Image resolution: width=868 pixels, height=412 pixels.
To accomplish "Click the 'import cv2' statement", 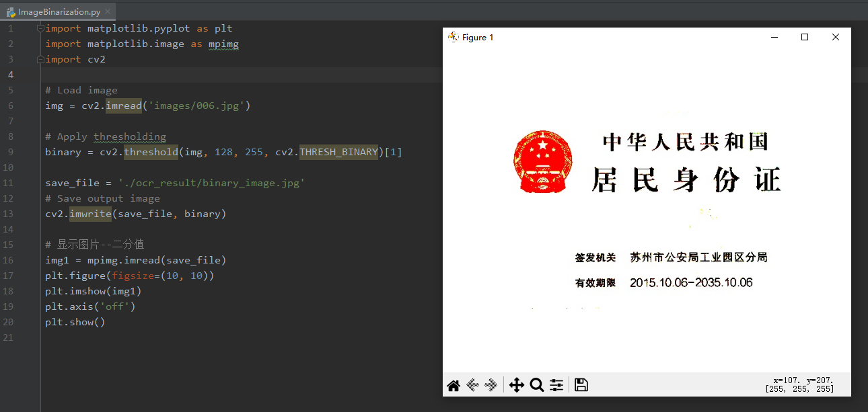I will coord(75,59).
